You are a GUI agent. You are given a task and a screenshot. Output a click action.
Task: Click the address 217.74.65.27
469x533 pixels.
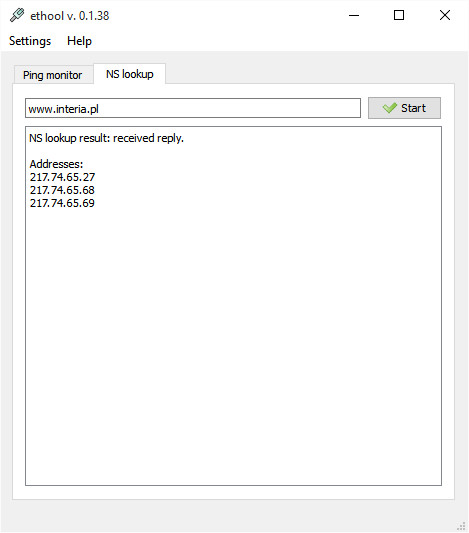63,177
